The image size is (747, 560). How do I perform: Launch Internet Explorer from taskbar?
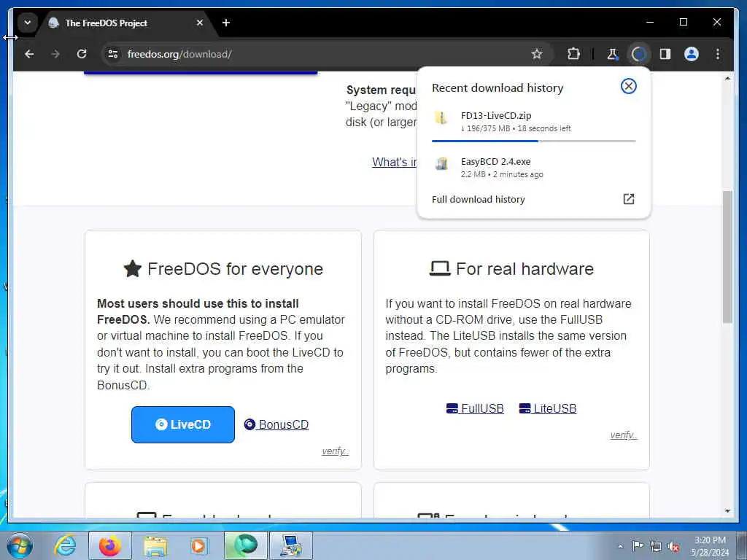point(65,545)
